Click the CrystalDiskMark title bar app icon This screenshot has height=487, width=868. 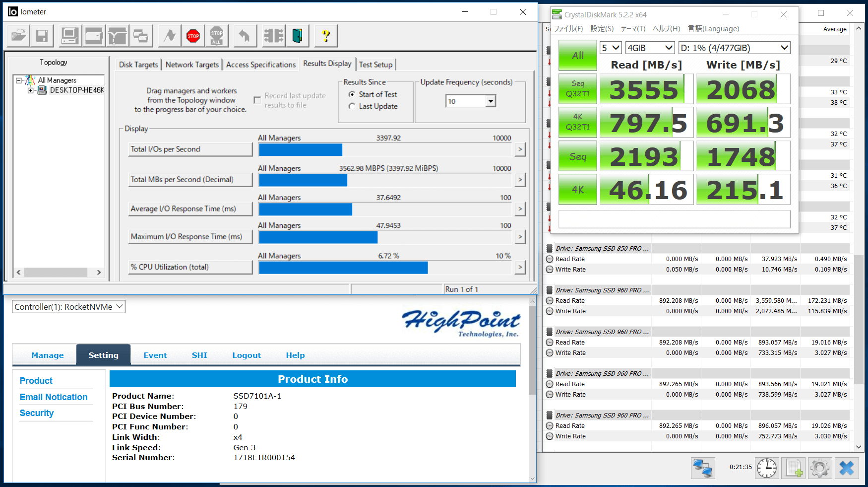557,14
